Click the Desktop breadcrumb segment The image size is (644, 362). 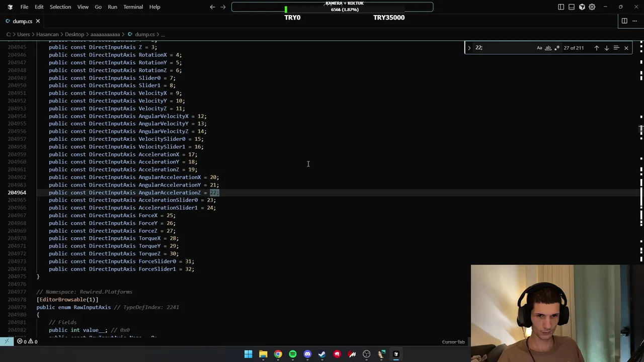pyautogui.click(x=74, y=35)
